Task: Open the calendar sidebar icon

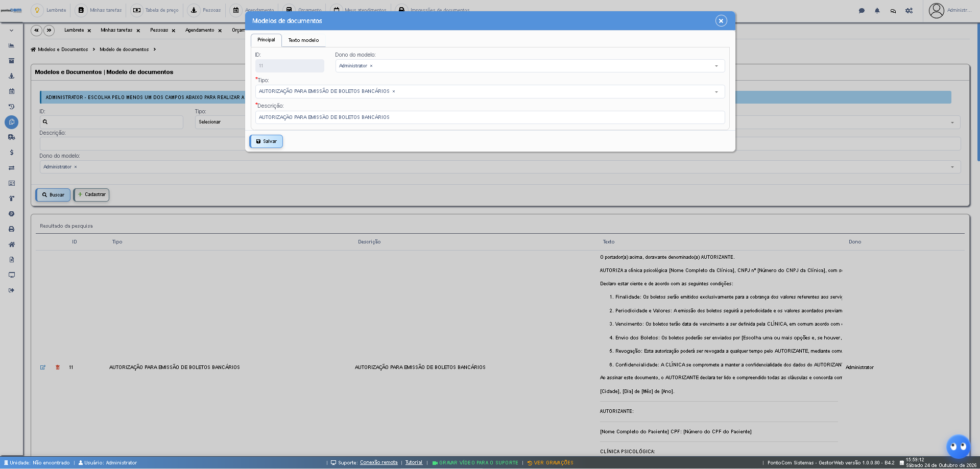Action: pos(11,91)
